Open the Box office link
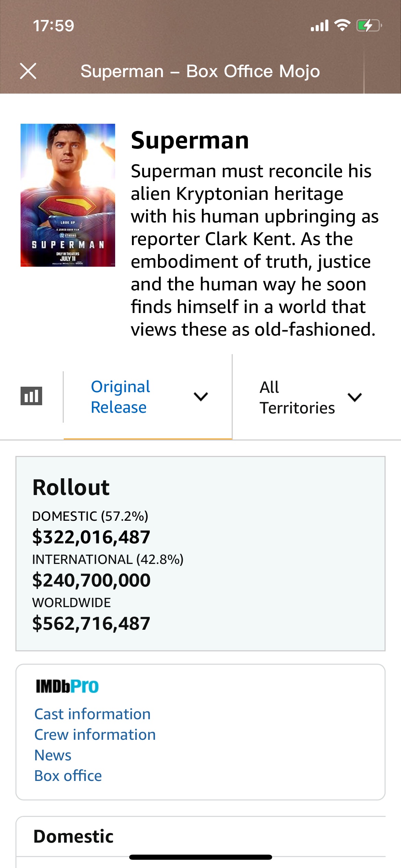 pos(68,775)
